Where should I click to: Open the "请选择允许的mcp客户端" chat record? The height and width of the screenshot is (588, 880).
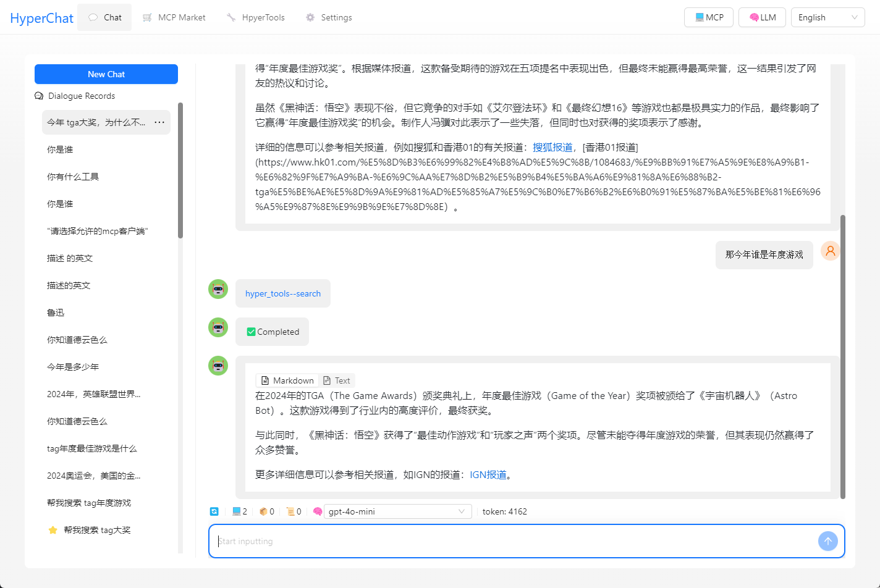point(106,231)
